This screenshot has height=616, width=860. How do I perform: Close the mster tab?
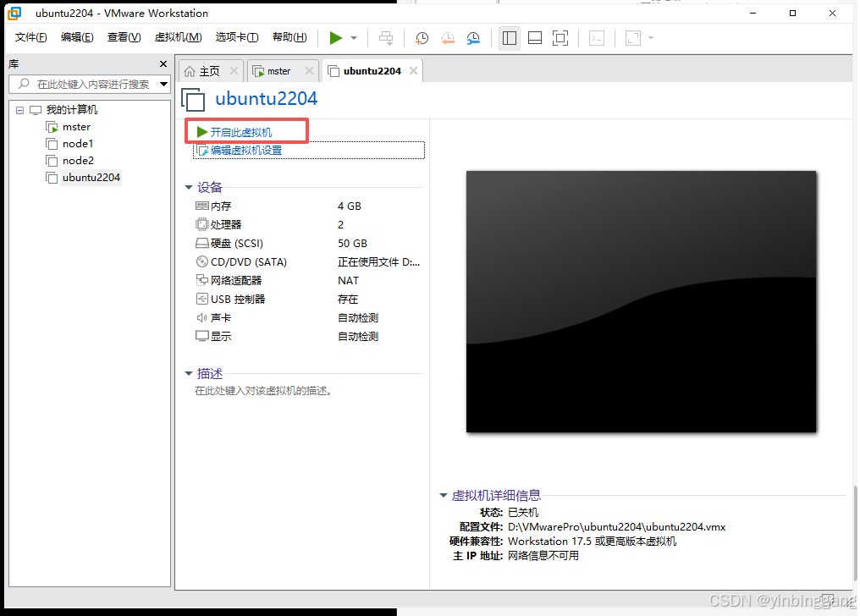(x=309, y=71)
